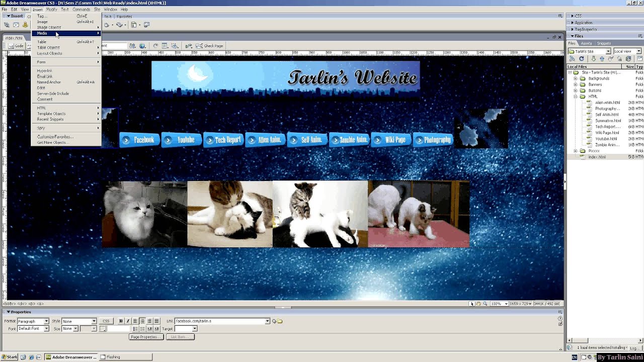644x362 pixels.
Task: Select Tech Report file in Files panel
Action: pyautogui.click(x=607, y=127)
